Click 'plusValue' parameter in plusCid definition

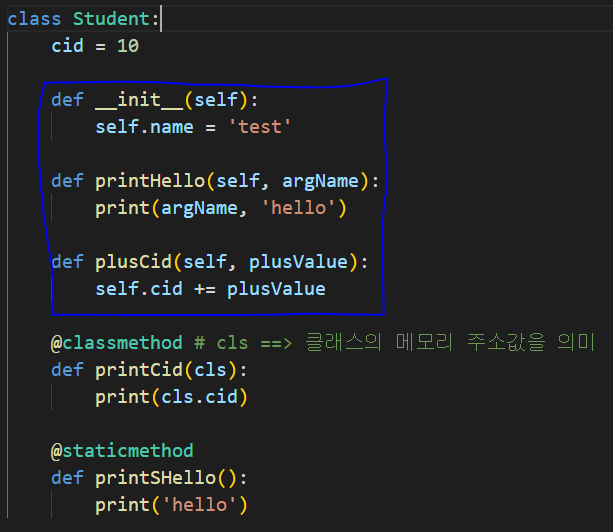click(298, 262)
